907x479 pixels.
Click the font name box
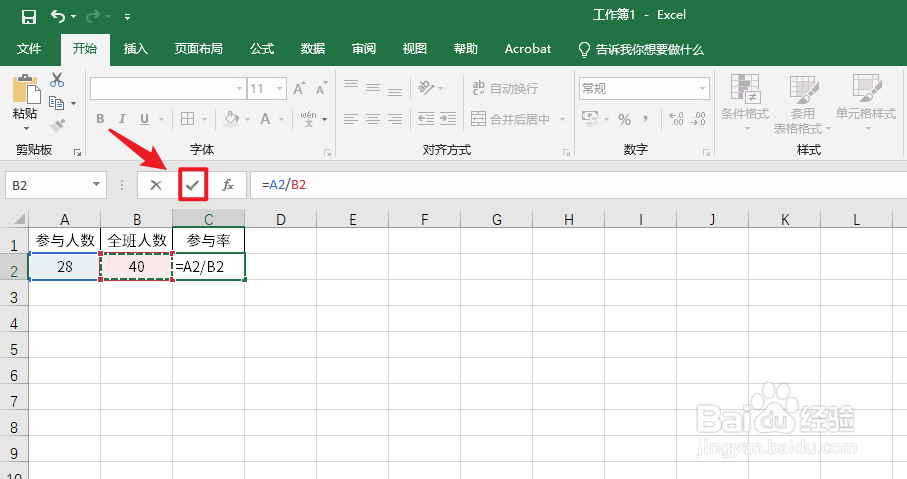click(x=168, y=89)
